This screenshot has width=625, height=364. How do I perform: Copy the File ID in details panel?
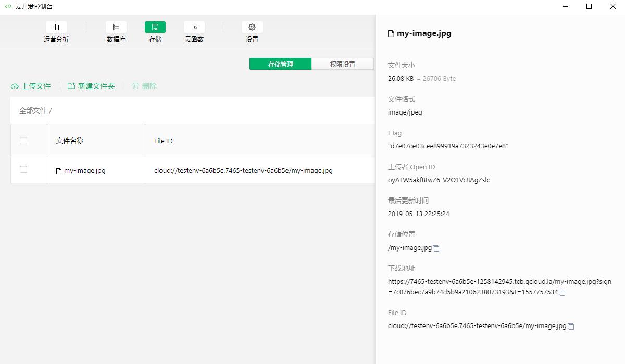point(571,327)
